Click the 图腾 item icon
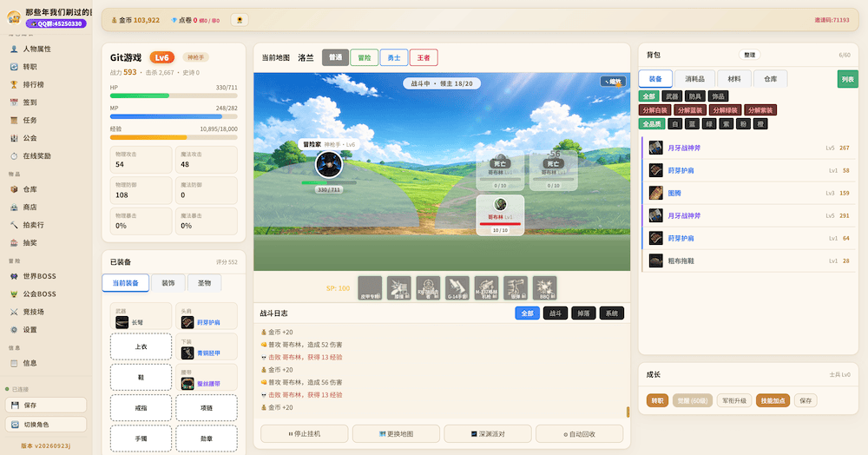The image size is (868, 455). point(656,193)
